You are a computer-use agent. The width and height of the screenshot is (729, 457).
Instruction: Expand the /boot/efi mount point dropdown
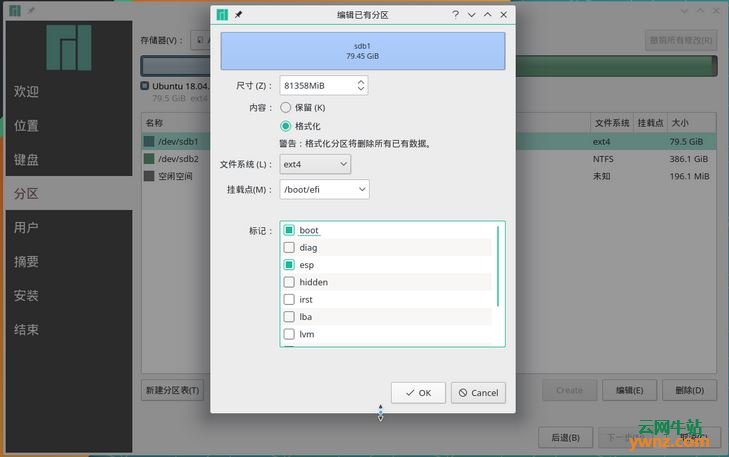coord(324,189)
